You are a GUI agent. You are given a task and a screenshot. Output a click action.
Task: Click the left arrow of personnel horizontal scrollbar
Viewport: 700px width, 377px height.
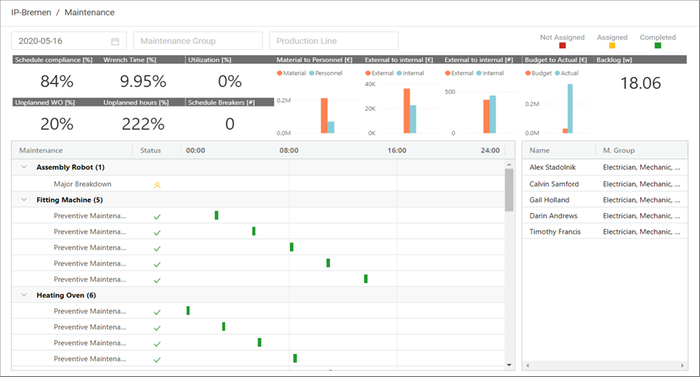[528, 365]
